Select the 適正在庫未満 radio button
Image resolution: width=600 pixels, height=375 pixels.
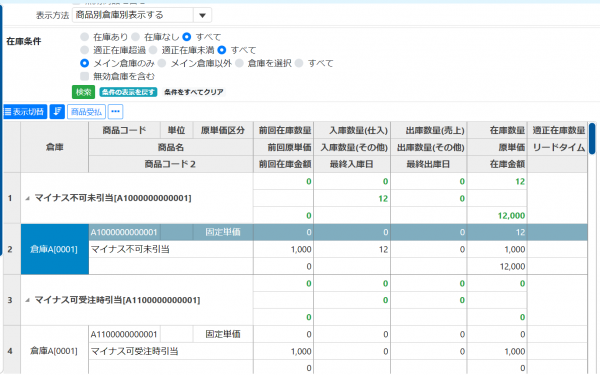click(x=153, y=50)
